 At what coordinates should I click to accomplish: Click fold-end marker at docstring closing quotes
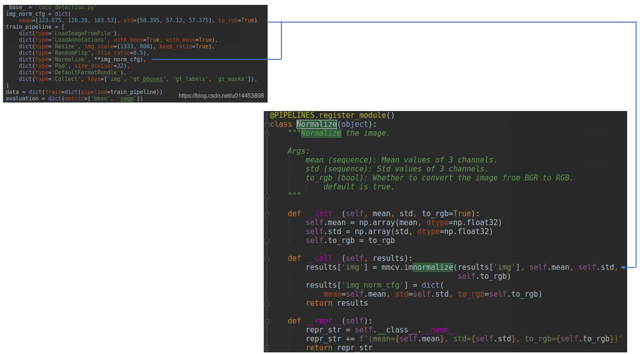[267, 196]
